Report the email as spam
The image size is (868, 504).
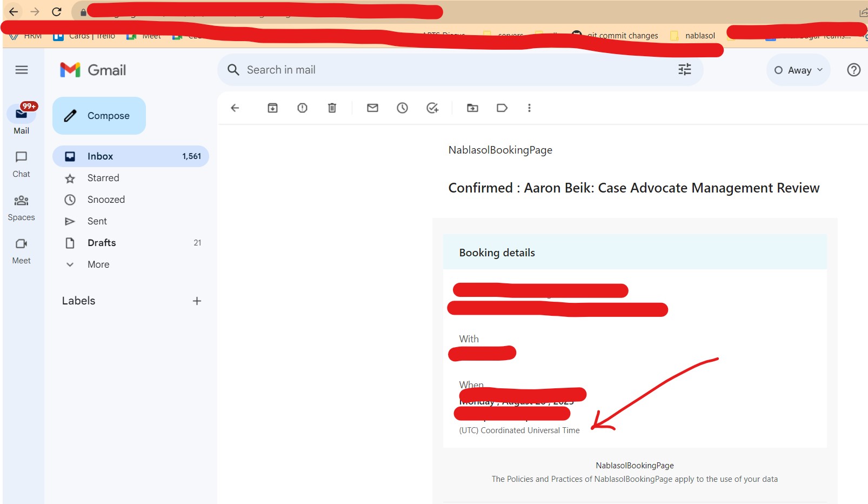tap(302, 108)
